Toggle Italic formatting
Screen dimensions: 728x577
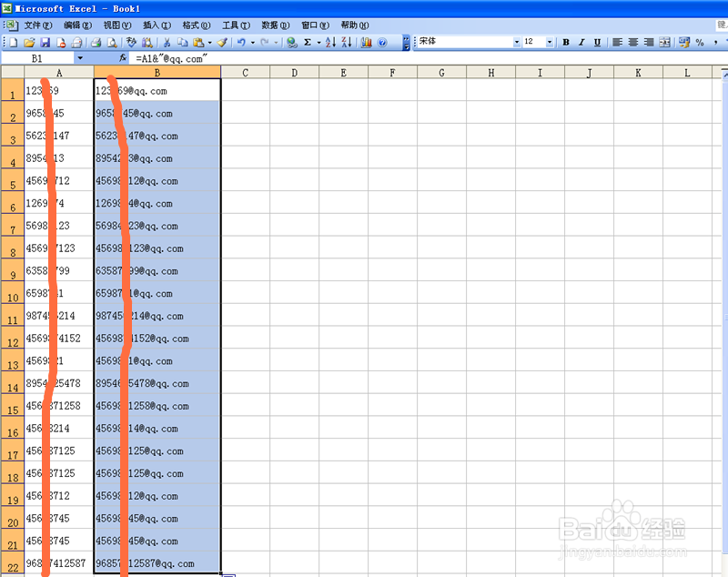click(581, 42)
